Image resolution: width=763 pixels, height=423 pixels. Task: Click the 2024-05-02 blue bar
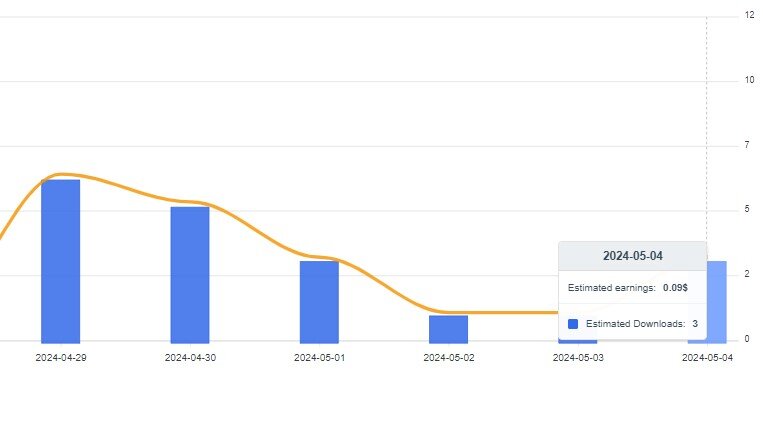[x=449, y=330]
